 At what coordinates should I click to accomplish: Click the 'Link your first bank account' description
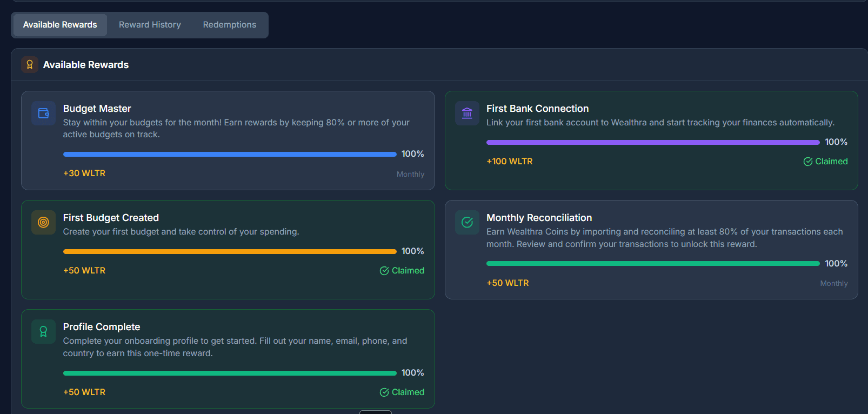[x=660, y=123]
